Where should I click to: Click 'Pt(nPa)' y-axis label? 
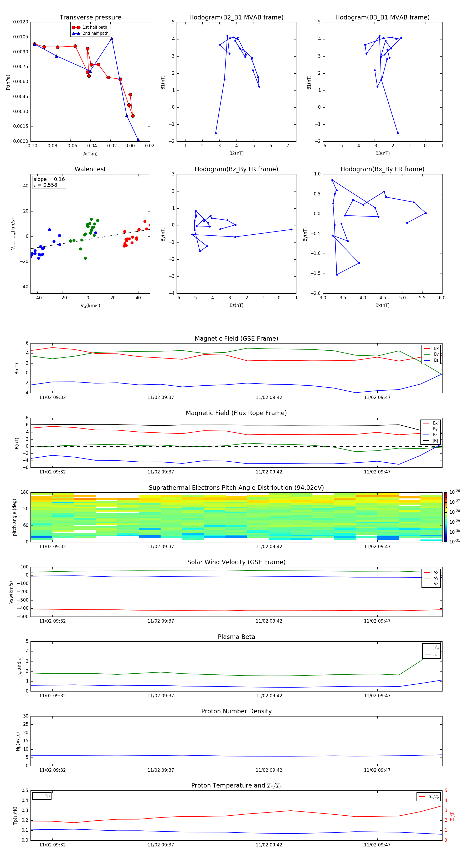8,82
